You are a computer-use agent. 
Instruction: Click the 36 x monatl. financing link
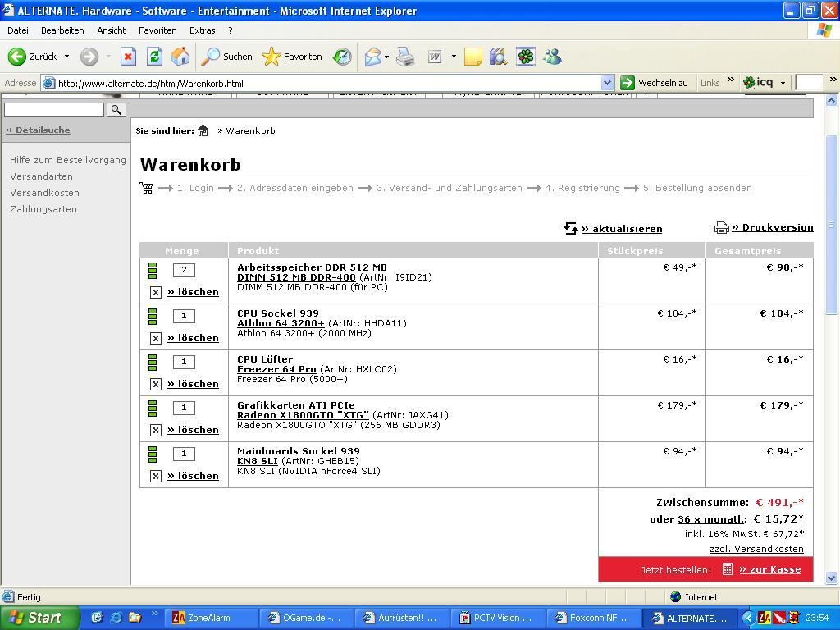(710, 518)
